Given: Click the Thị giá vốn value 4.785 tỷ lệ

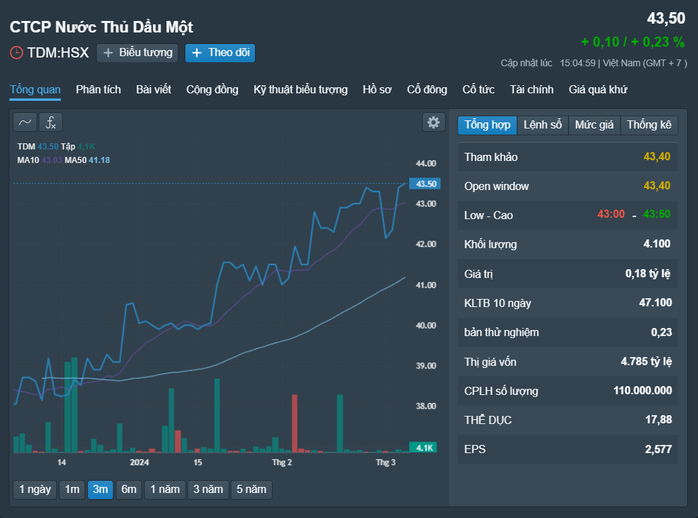Looking at the screenshot, I should 646,361.
